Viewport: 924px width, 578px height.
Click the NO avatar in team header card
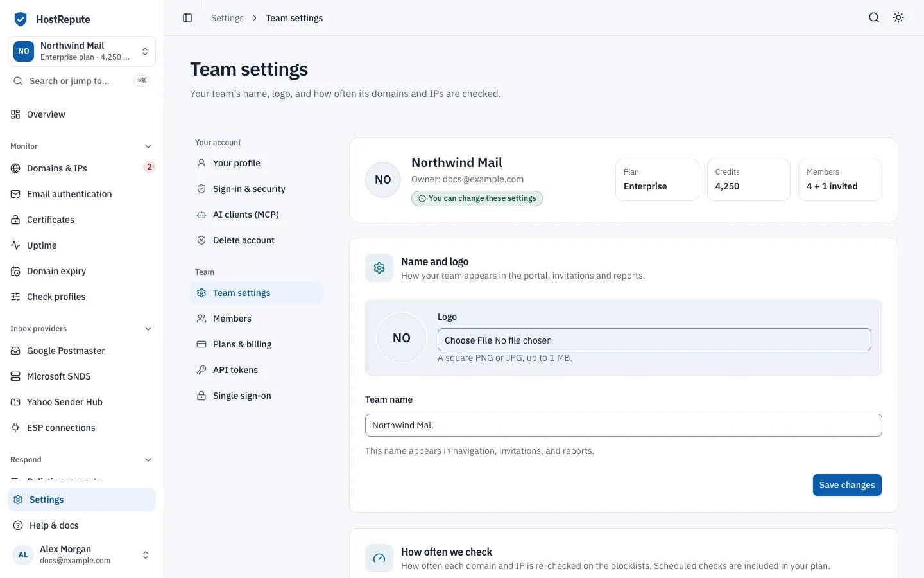[383, 180]
